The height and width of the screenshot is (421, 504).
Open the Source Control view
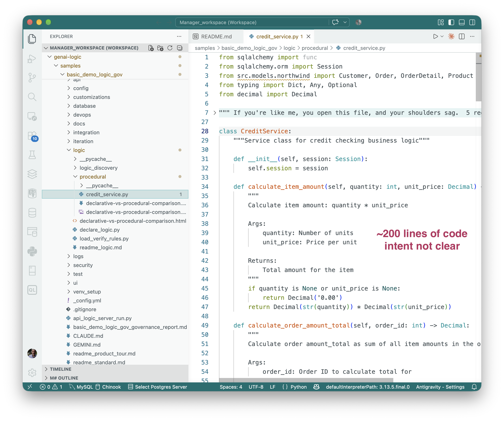point(32,78)
